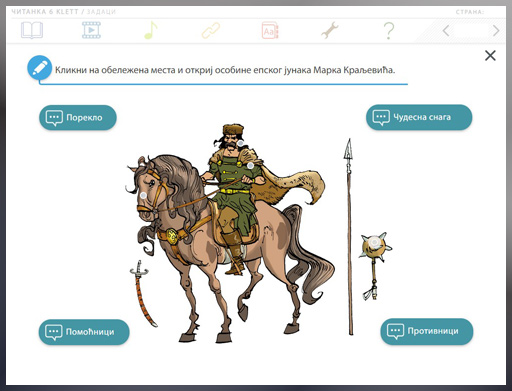Open the green music note audio icon

(x=151, y=30)
